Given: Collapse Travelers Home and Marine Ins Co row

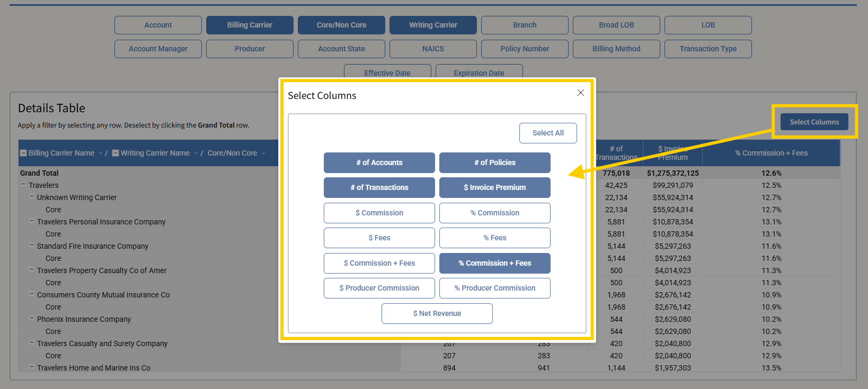Looking at the screenshot, I should click(32, 367).
